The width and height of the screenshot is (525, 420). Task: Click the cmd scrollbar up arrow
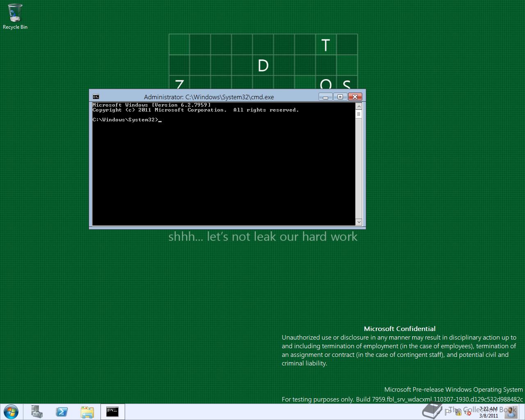[x=359, y=106]
